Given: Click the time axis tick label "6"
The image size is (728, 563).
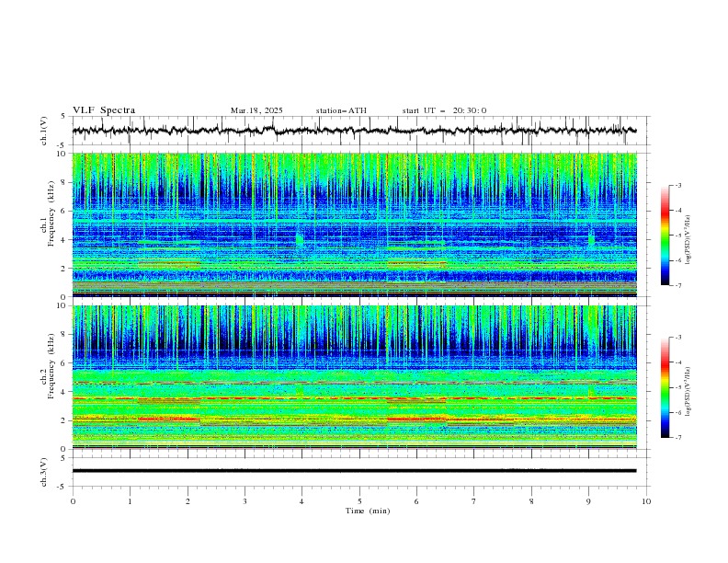Looking at the screenshot, I should pos(416,501).
